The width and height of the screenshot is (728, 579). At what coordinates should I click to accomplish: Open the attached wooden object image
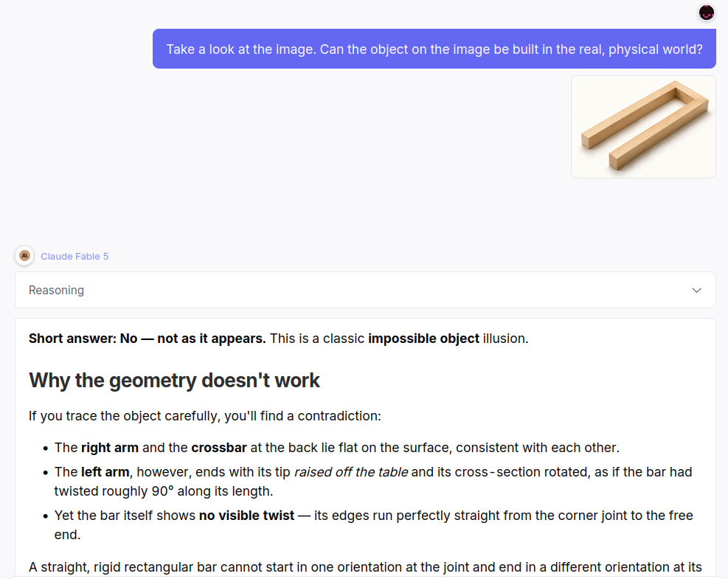pos(643,127)
